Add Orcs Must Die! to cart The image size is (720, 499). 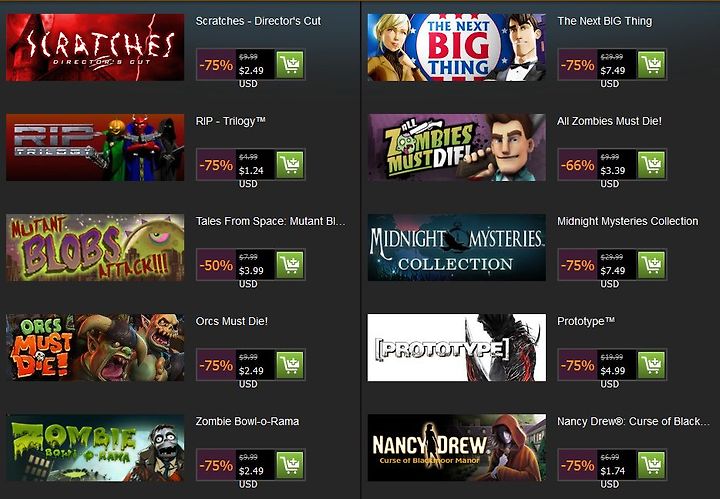click(x=290, y=365)
